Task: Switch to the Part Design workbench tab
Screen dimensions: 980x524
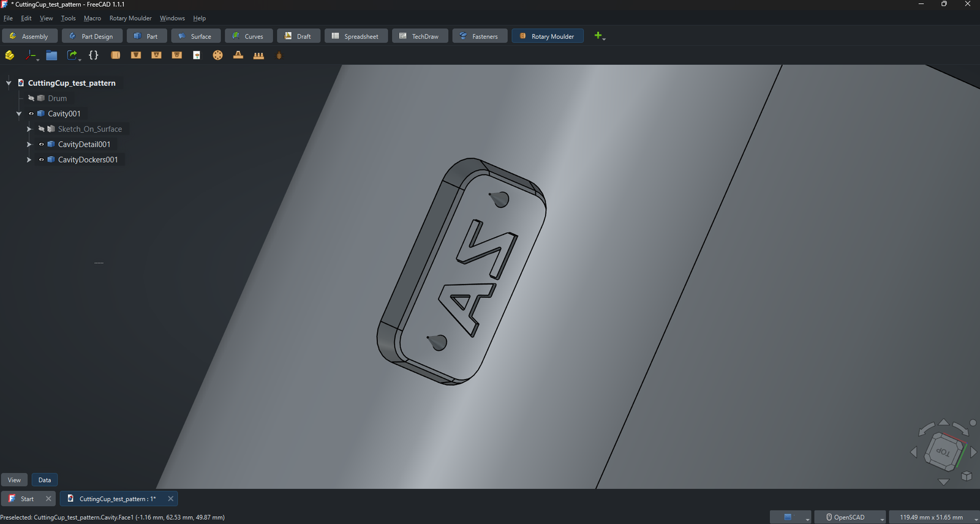Action: click(92, 36)
